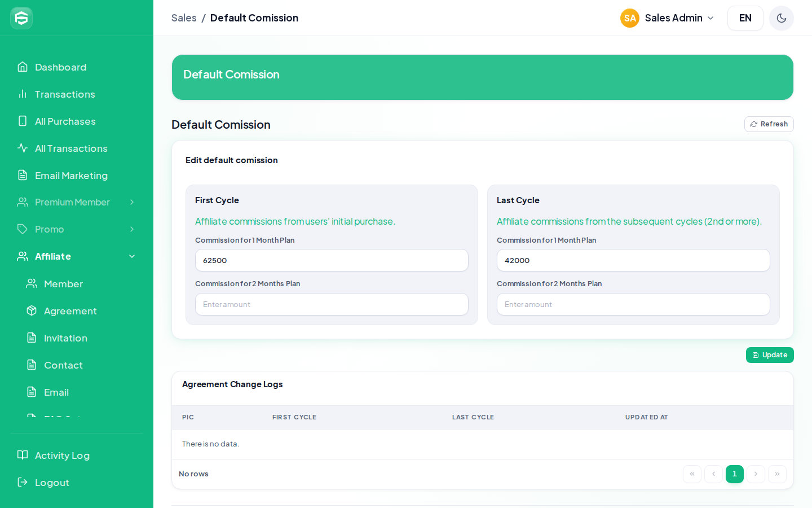Open the Sales Admin user dropdown

(x=668, y=18)
